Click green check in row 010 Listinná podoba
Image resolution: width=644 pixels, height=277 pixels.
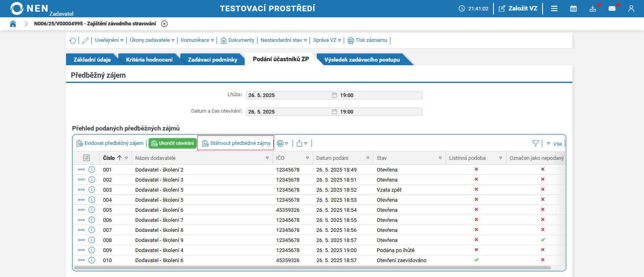pyautogui.click(x=476, y=260)
